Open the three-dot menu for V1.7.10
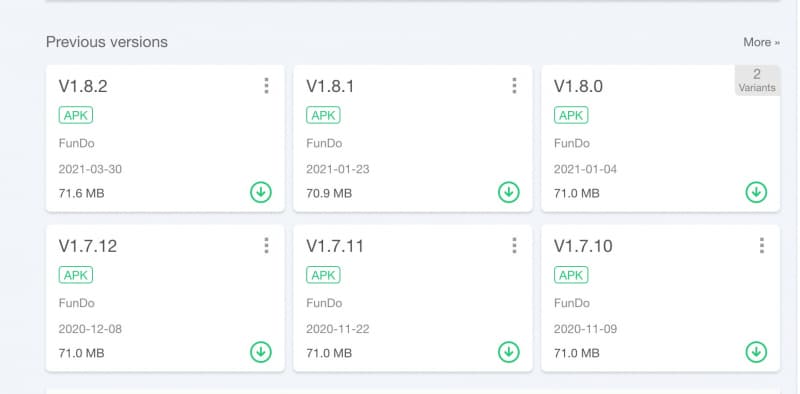Viewport: 800px width, 394px height. 762,245
